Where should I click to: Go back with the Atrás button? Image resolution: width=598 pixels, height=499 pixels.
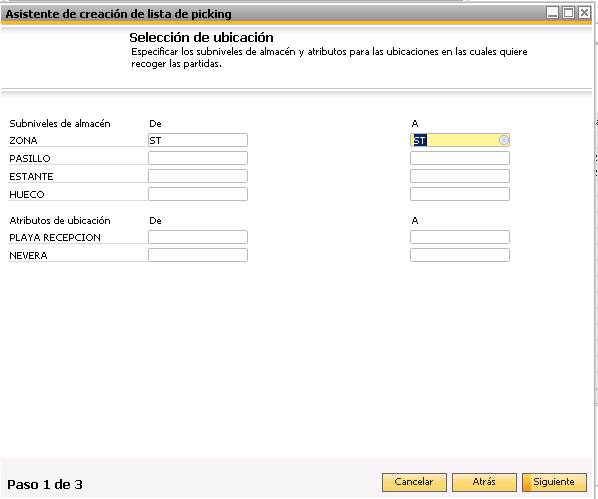tap(484, 482)
